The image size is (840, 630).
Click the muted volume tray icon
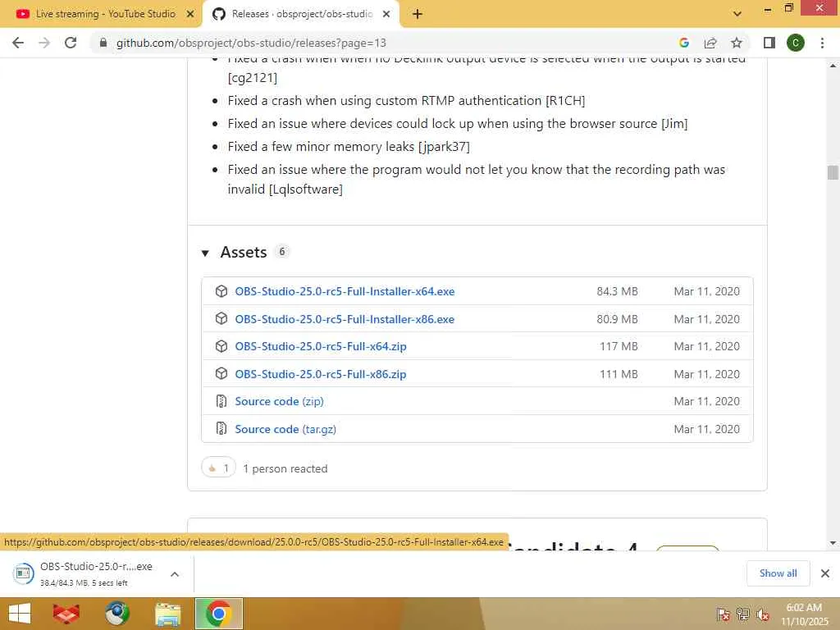click(x=763, y=614)
